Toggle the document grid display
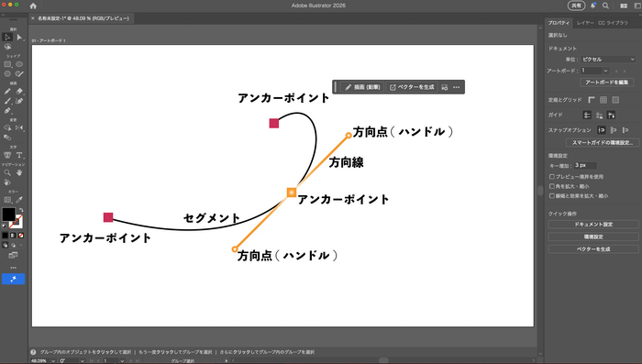The width and height of the screenshot is (642, 364). [x=603, y=100]
